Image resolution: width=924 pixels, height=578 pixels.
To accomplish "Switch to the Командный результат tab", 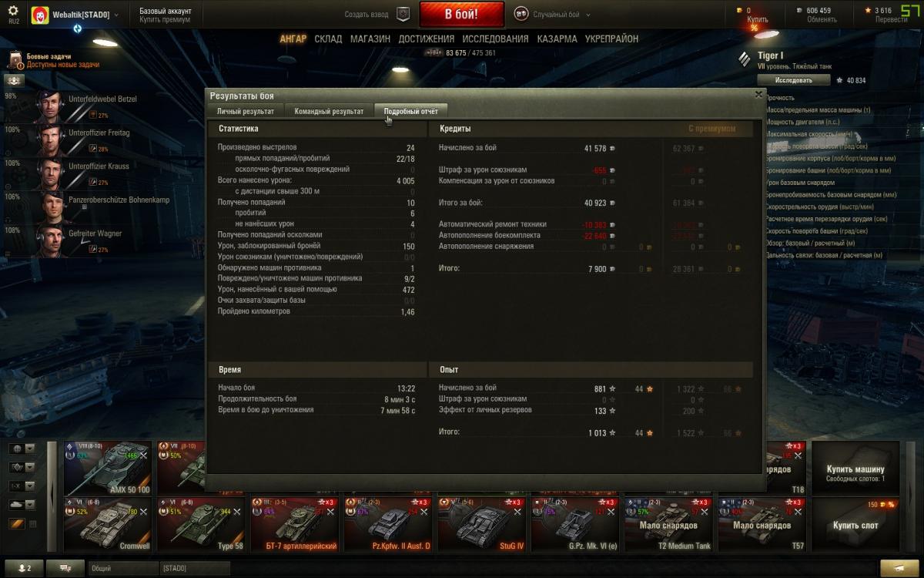I will (x=329, y=112).
